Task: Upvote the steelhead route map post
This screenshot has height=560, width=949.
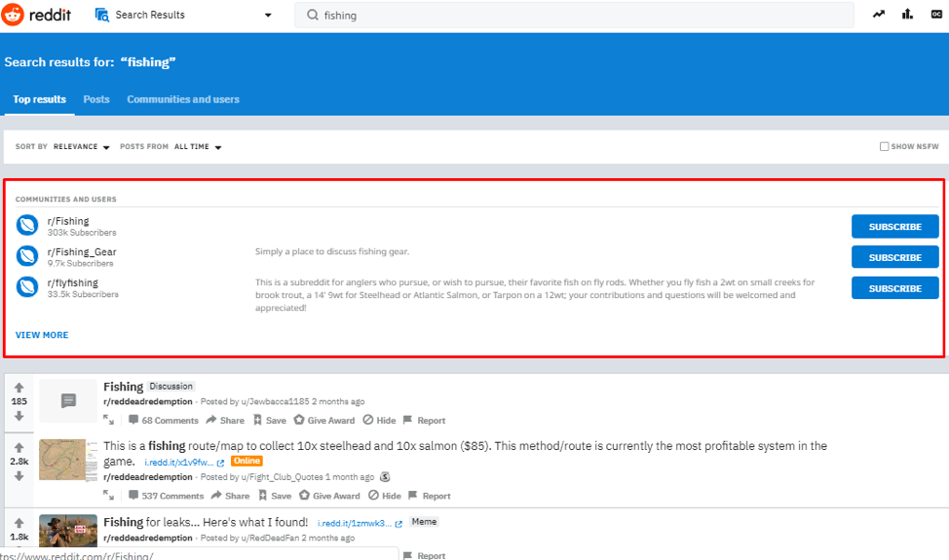Action: pyautogui.click(x=19, y=446)
